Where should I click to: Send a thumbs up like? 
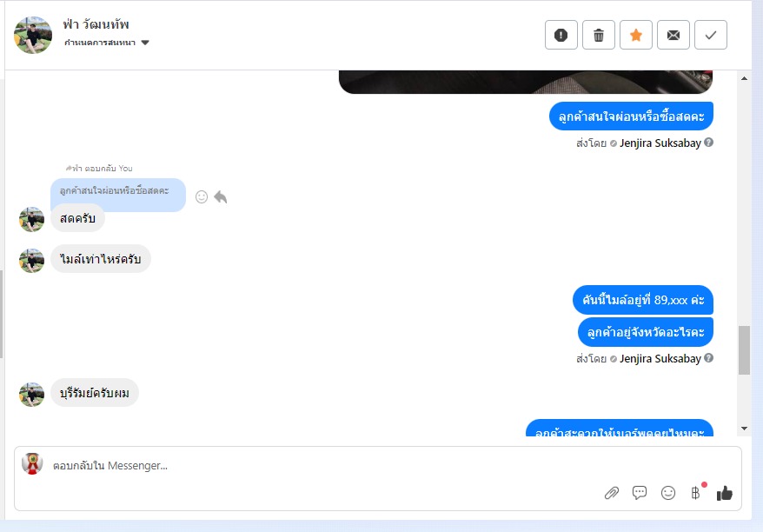725,493
